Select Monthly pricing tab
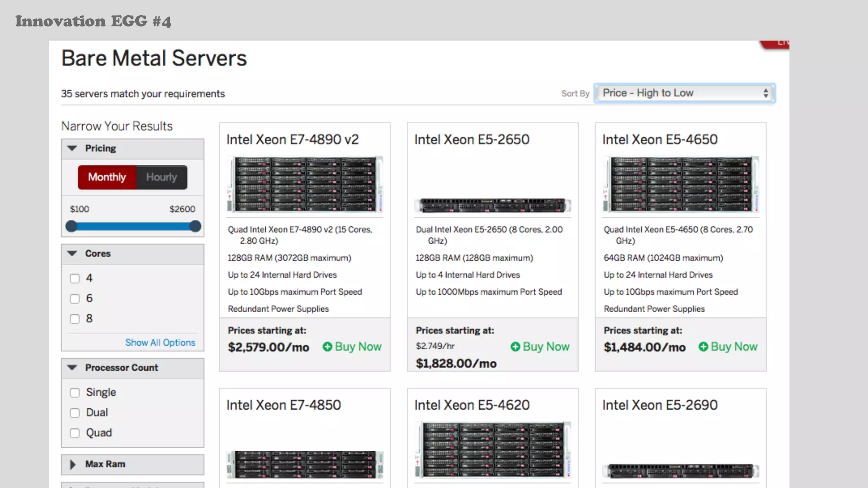This screenshot has height=488, width=868. pos(107,177)
